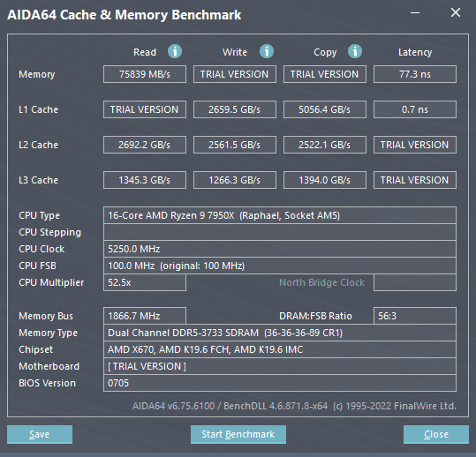Click the Copy info icon
The image size is (476, 457).
[355, 51]
